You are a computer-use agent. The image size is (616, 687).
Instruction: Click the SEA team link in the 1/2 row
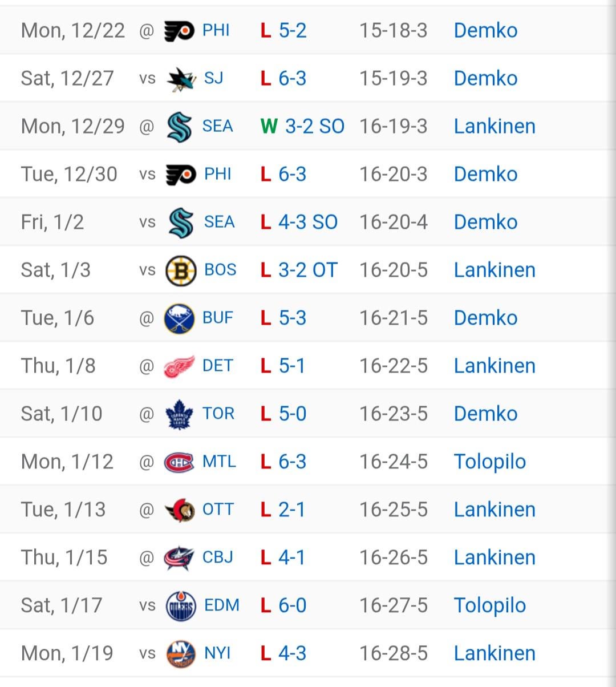pos(219,222)
